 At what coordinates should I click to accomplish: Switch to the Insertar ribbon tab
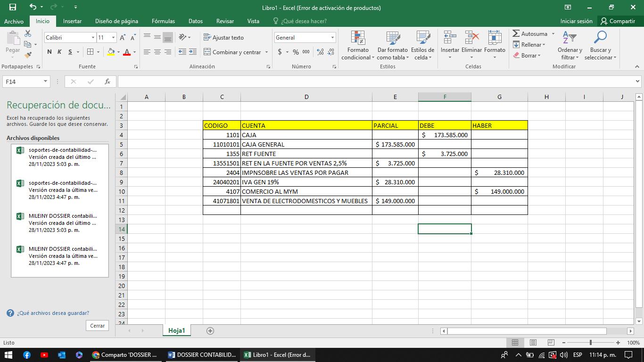[72, 21]
